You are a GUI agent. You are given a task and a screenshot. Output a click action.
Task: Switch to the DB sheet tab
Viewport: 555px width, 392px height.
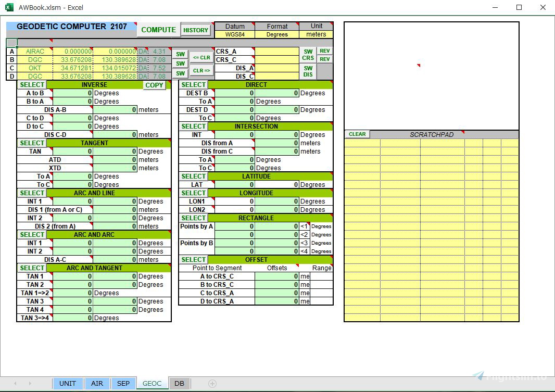(179, 383)
